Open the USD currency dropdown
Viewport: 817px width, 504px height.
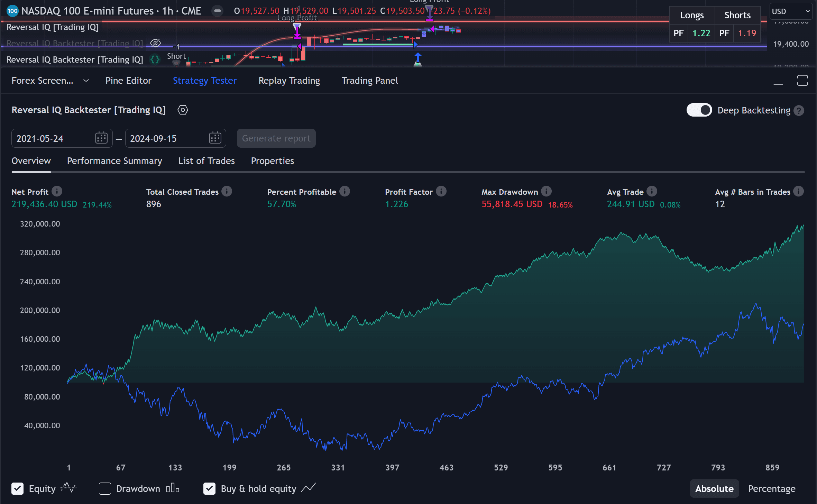click(791, 11)
